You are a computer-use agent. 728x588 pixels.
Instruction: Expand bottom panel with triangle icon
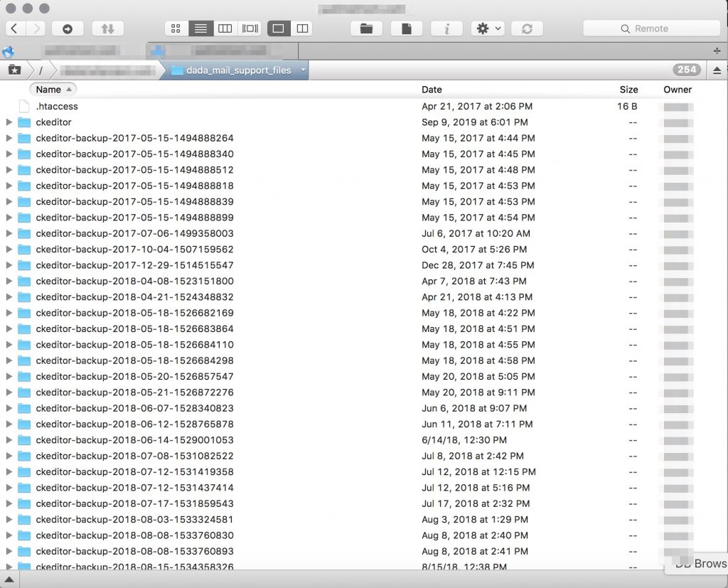pos(9,579)
